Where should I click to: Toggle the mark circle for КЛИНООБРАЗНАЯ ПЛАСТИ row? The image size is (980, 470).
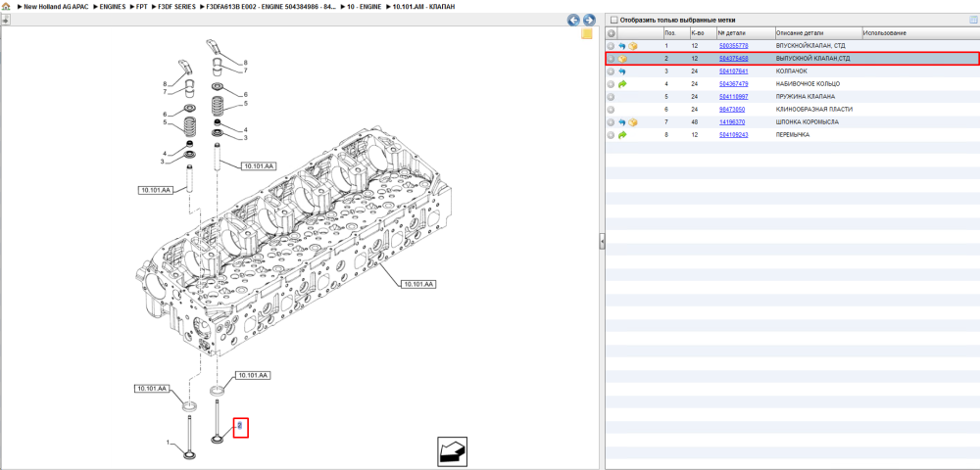(612, 110)
